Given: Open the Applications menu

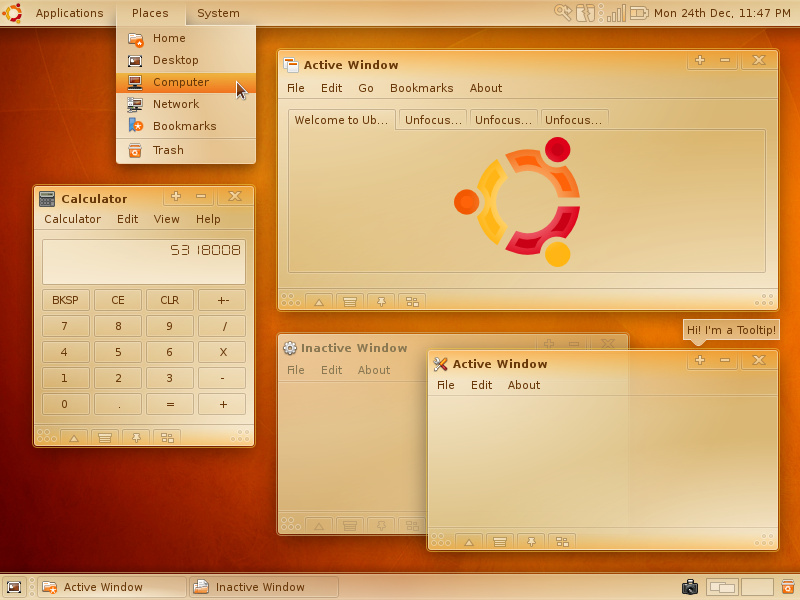Looking at the screenshot, I should pyautogui.click(x=69, y=13).
